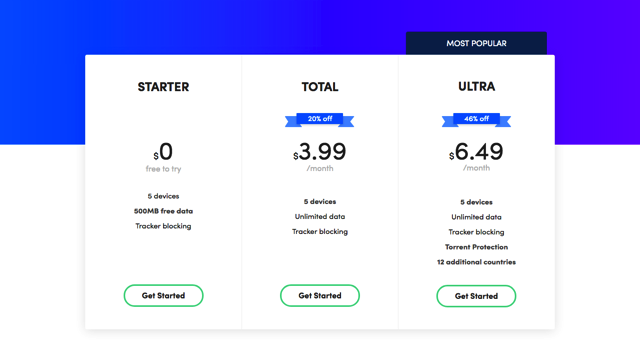Click Get Started under the Total plan
The height and width of the screenshot is (360, 640).
(x=320, y=296)
